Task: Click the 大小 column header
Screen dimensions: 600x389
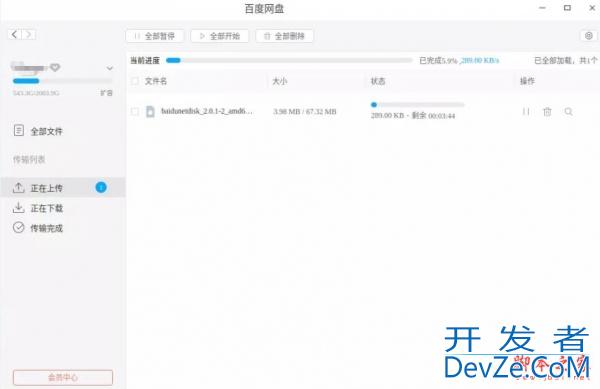Action: (280, 81)
